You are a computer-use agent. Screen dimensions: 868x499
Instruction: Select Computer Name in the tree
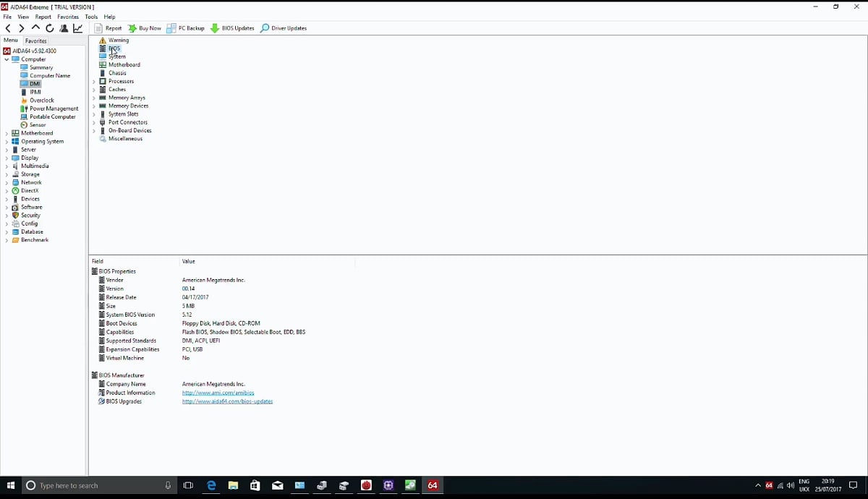click(x=50, y=75)
